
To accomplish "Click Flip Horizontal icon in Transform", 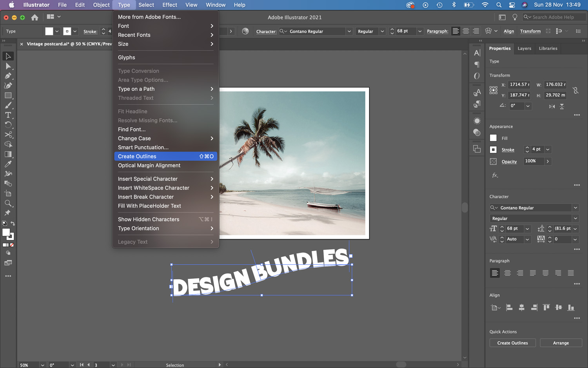I will (552, 106).
